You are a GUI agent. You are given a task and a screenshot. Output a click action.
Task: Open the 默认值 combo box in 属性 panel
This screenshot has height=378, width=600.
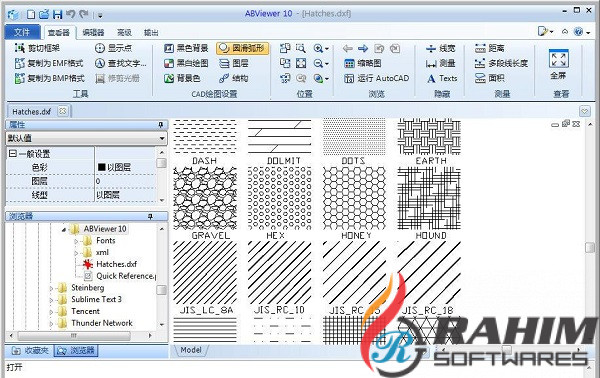click(x=86, y=138)
